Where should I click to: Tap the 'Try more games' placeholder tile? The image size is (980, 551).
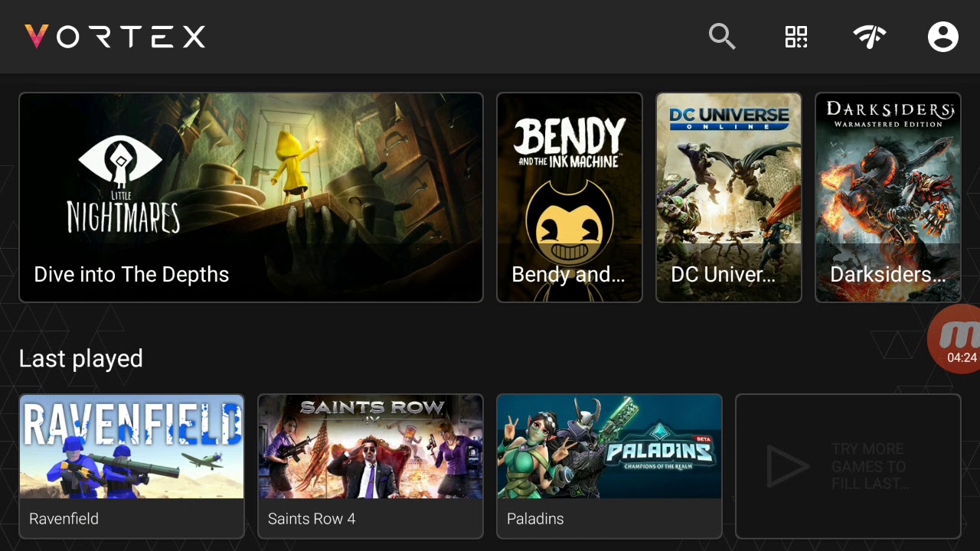(848, 466)
